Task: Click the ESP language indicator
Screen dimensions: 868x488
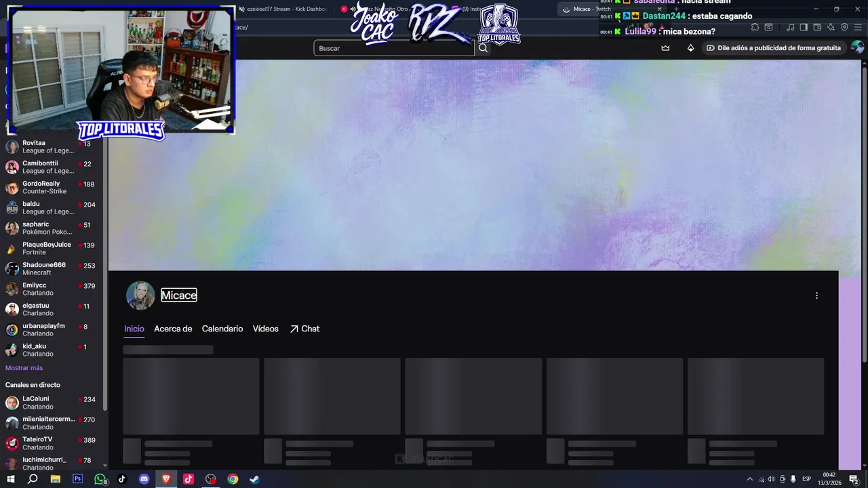Action: click(807, 479)
